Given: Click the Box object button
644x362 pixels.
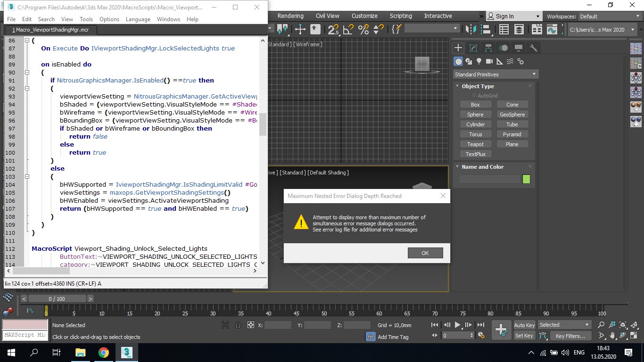Looking at the screenshot, I should pos(475,105).
